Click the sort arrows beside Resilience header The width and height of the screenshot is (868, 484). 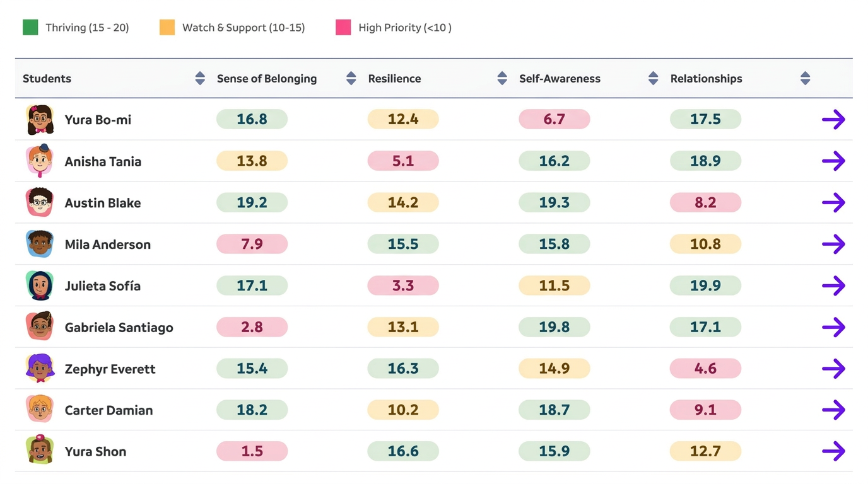tap(502, 78)
